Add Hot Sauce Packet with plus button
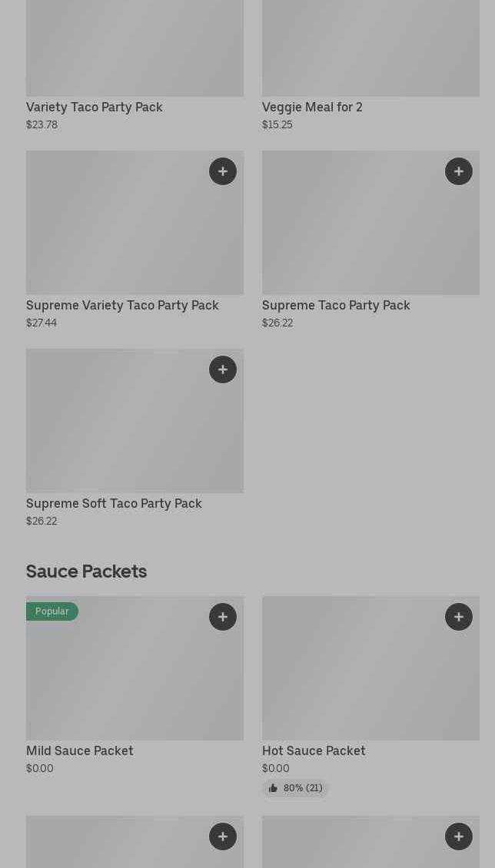This screenshot has height=868, width=495. coord(459,617)
